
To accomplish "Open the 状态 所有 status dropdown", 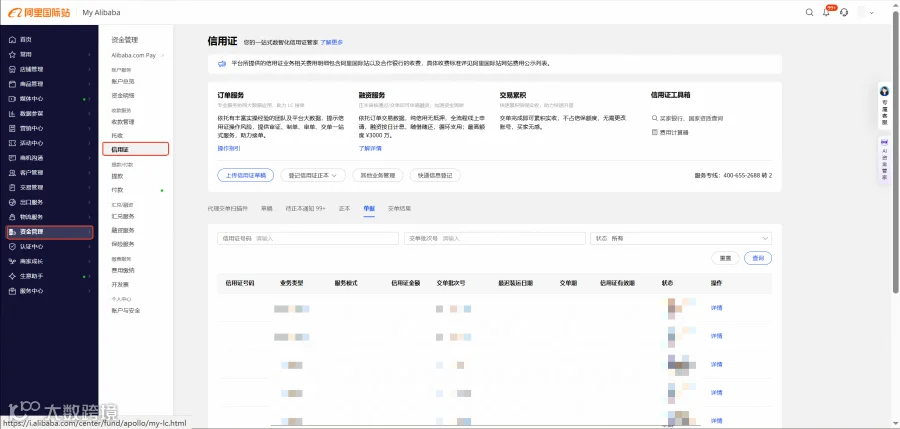I will point(681,238).
